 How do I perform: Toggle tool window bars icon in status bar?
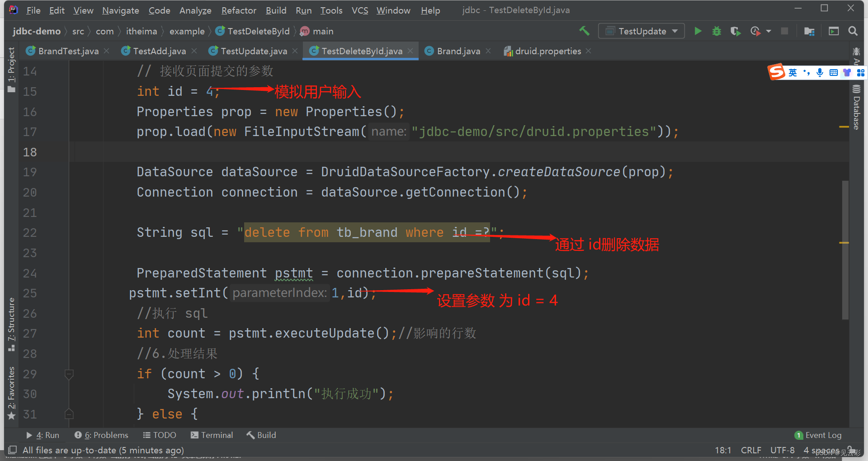pyautogui.click(x=13, y=450)
